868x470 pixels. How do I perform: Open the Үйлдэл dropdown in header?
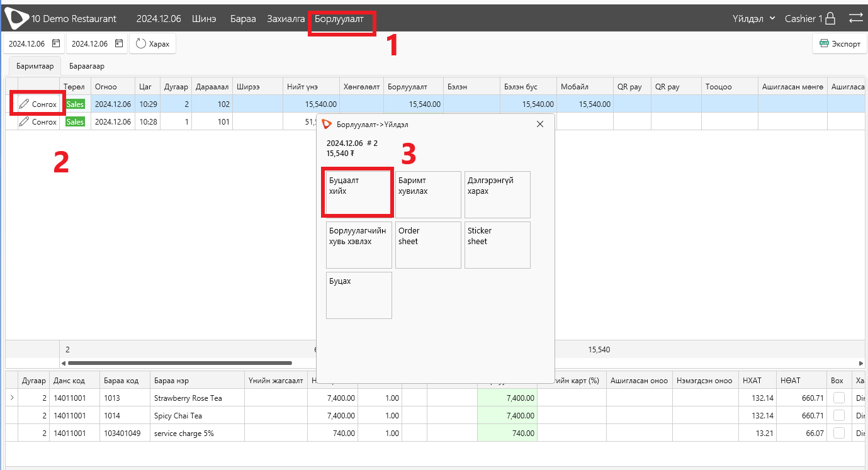pos(754,19)
